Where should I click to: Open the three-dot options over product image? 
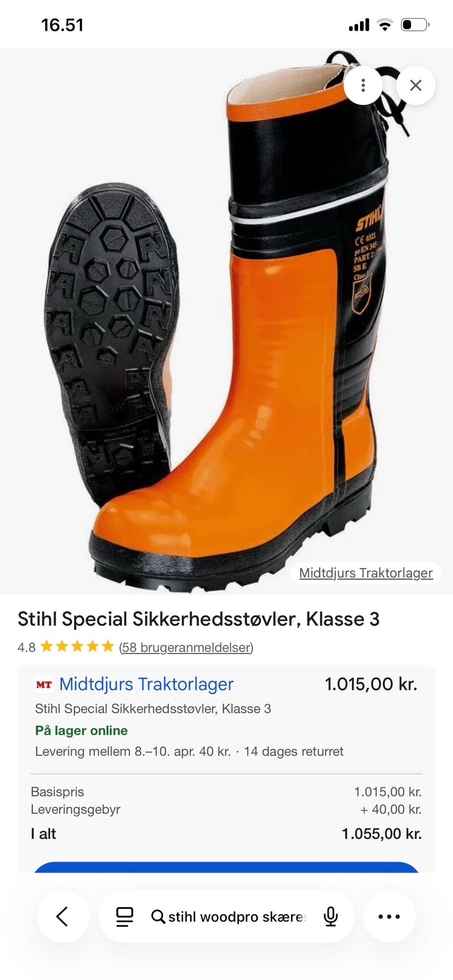[x=363, y=85]
